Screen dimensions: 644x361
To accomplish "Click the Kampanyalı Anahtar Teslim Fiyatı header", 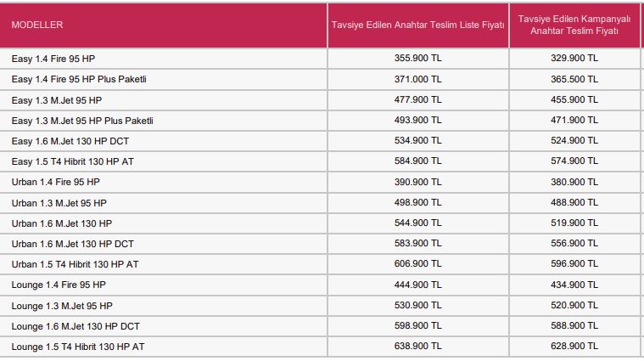I will 573,25.
